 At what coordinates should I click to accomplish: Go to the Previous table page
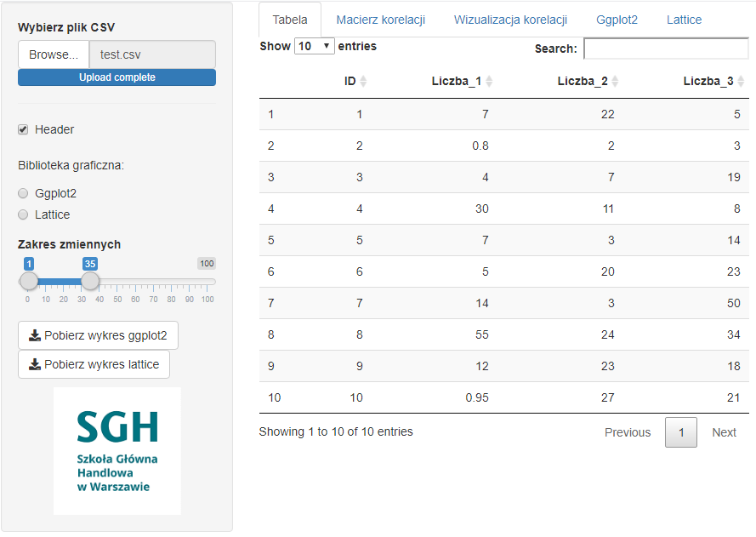628,432
